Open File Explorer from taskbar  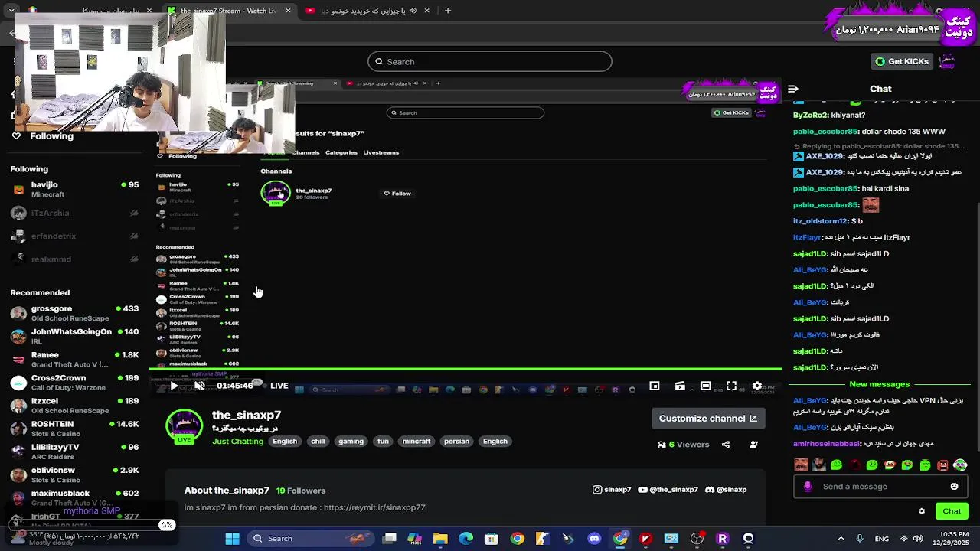click(440, 539)
